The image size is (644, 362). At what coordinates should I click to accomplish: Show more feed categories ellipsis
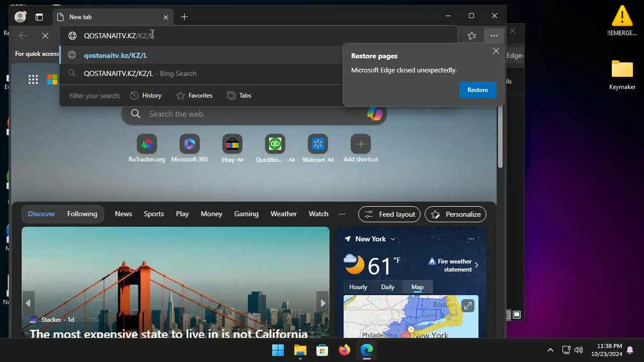(x=342, y=214)
